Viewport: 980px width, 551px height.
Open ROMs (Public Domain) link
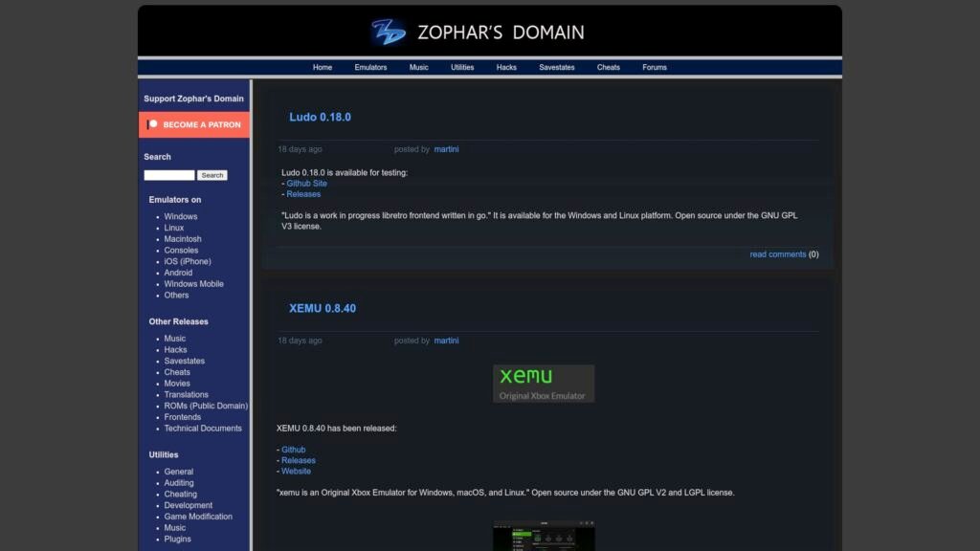point(207,406)
